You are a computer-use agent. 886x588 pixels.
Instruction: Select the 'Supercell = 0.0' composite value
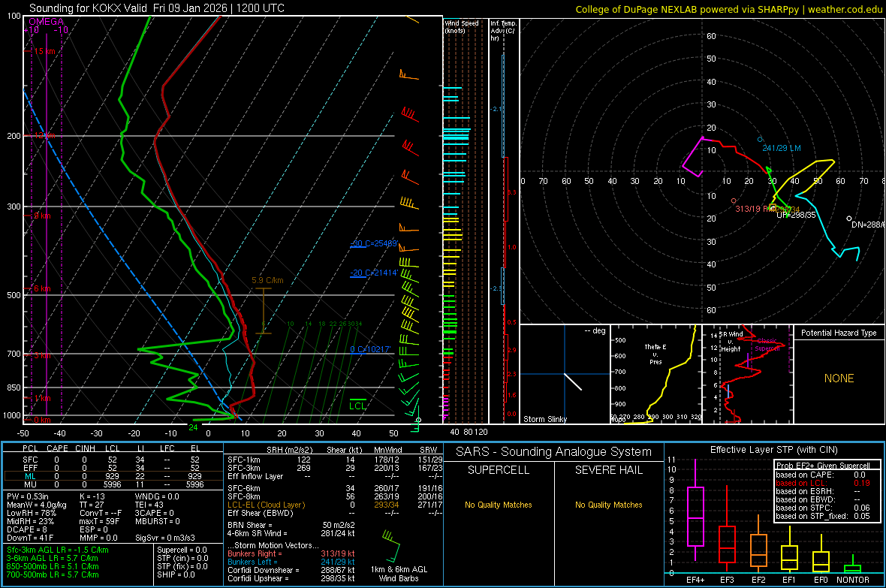tap(182, 550)
